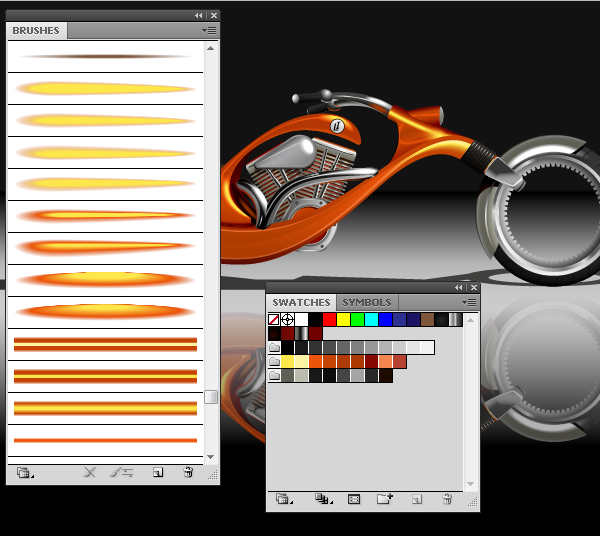Image resolution: width=600 pixels, height=536 pixels.
Task: Select the Brushes tab
Action: 36,31
